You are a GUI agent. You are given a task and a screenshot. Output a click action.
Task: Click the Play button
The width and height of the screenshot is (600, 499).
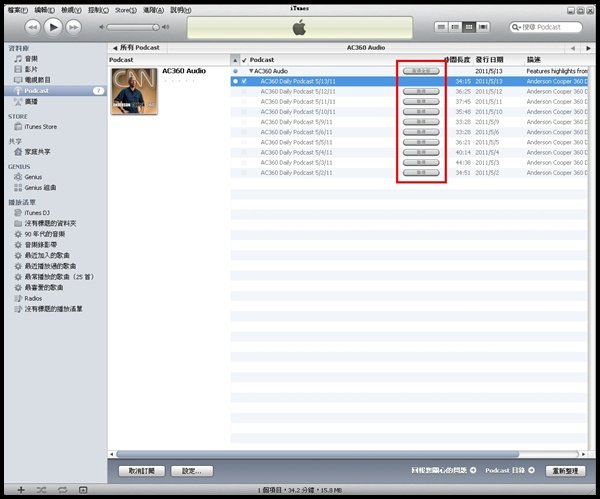point(53,27)
